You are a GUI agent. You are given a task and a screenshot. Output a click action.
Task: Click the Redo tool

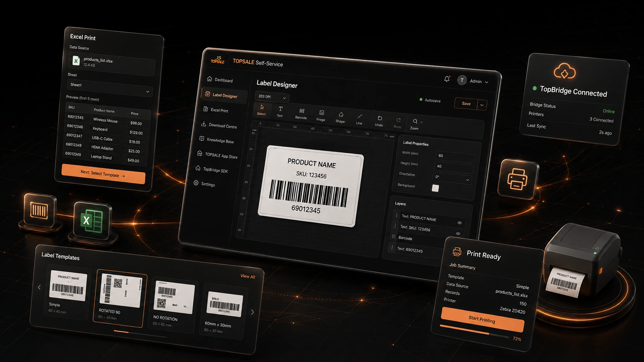[398, 123]
